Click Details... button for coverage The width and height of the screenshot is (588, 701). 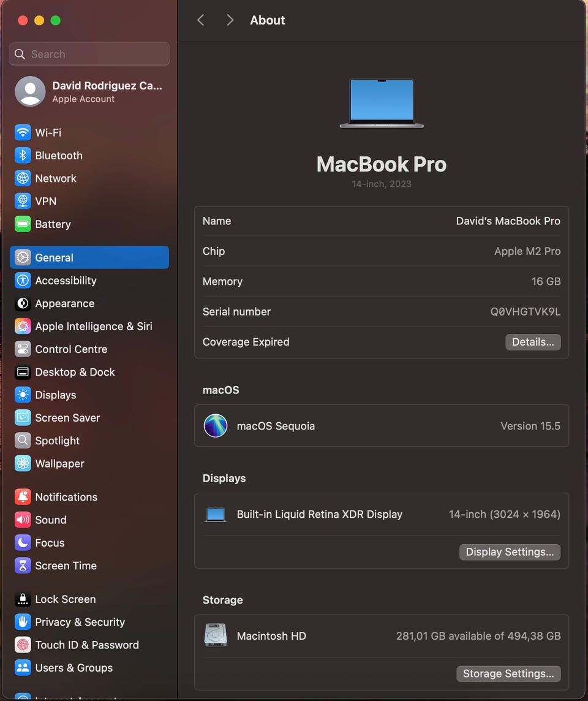coord(533,342)
